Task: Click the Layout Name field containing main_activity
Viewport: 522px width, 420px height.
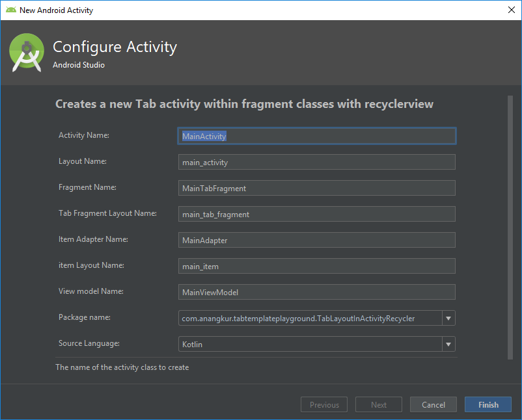Action: click(316, 162)
